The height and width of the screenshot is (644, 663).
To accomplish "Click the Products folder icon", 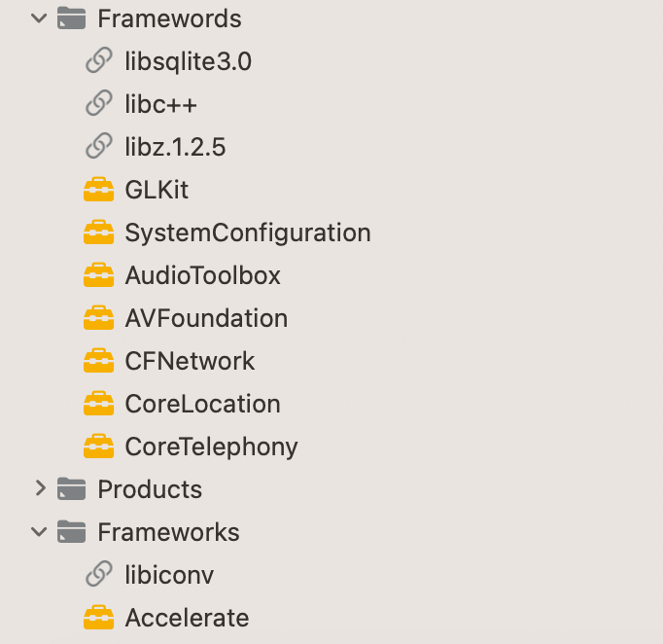I will 72,488.
